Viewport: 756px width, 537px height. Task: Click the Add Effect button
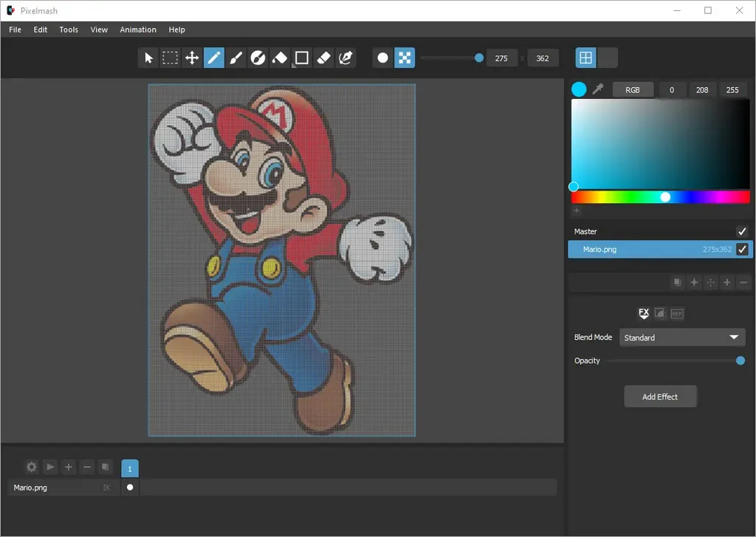(x=660, y=397)
